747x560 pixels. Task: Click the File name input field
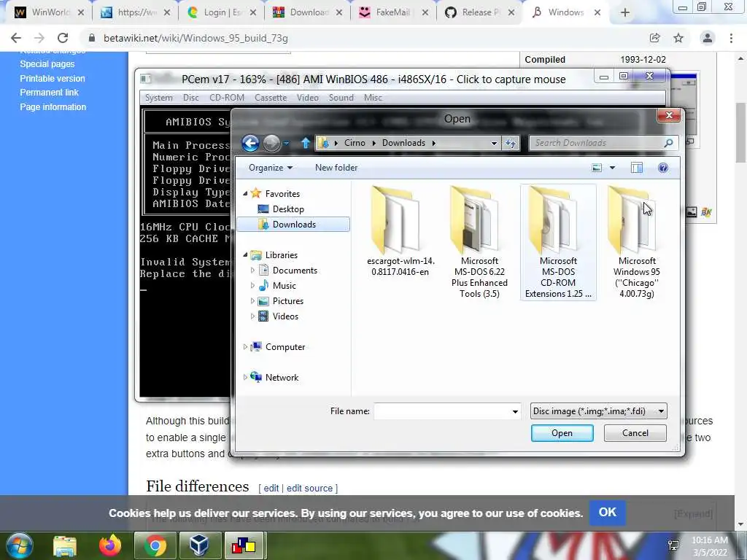(442, 411)
